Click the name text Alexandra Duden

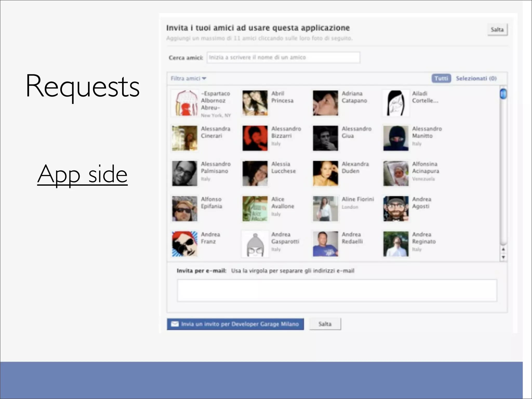pyautogui.click(x=355, y=168)
